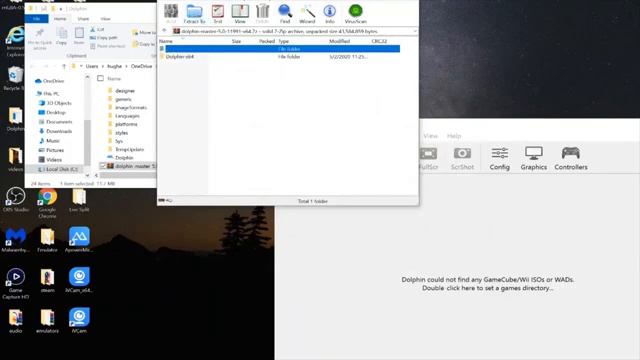Open the View menu in Dolphin
The width and height of the screenshot is (640, 360).
[x=430, y=136]
